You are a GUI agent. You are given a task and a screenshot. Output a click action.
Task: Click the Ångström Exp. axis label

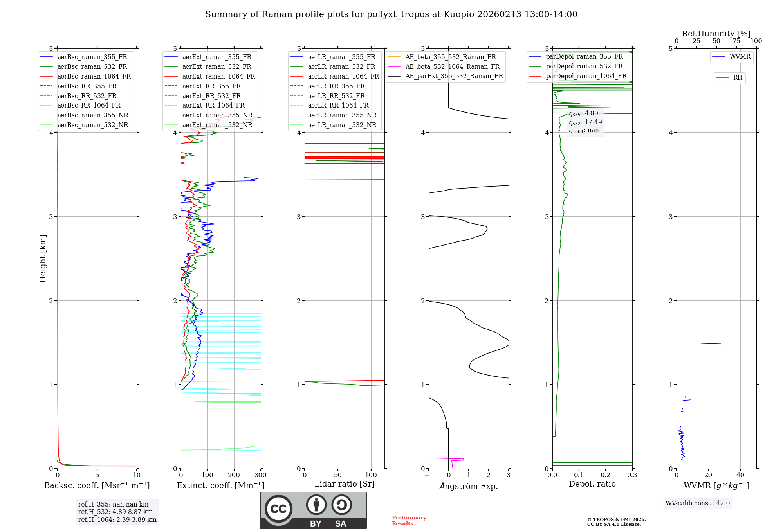468,486
